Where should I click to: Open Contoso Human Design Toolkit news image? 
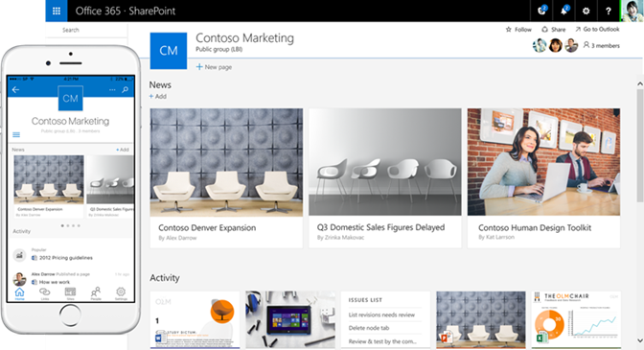click(x=543, y=162)
